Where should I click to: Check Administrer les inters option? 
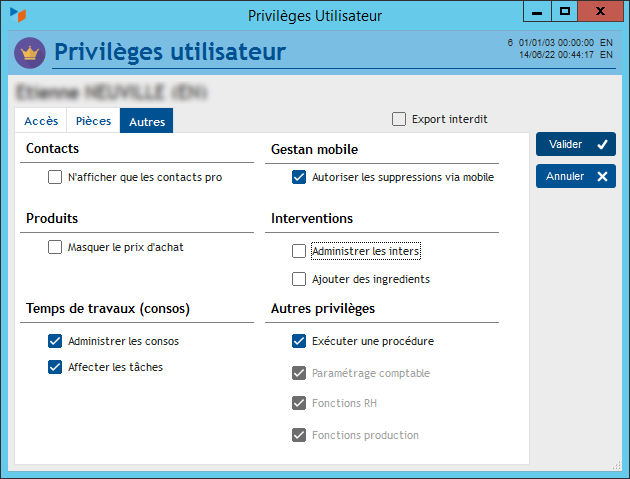tap(299, 251)
